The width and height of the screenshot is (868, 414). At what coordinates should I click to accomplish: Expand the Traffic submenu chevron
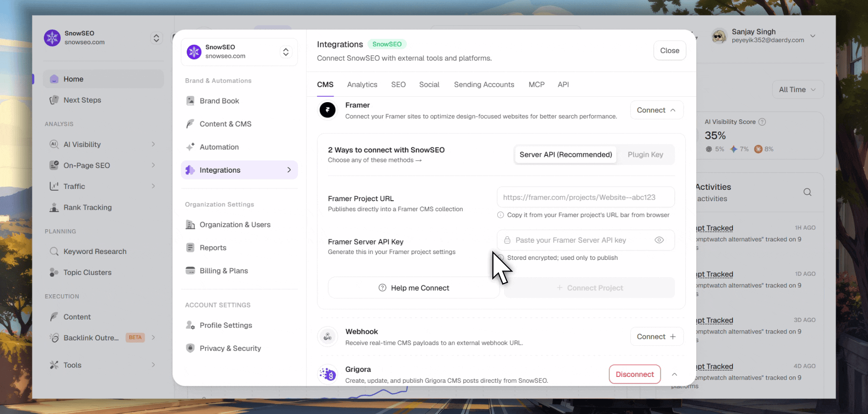click(x=153, y=186)
